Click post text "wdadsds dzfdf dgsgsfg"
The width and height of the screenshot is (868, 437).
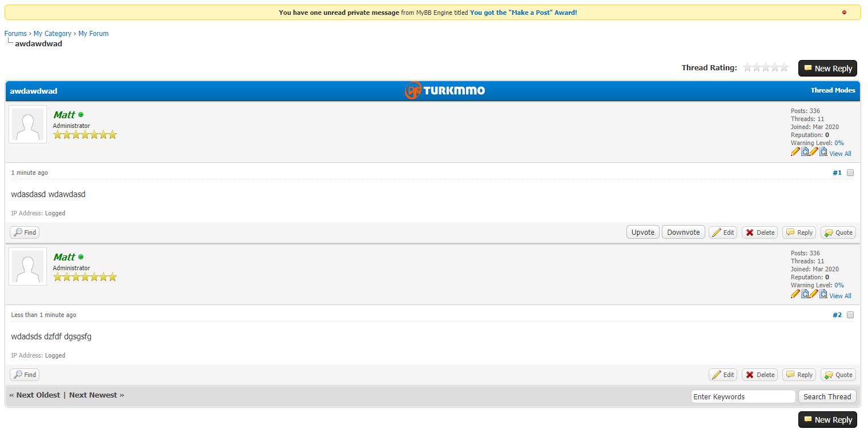pos(51,336)
